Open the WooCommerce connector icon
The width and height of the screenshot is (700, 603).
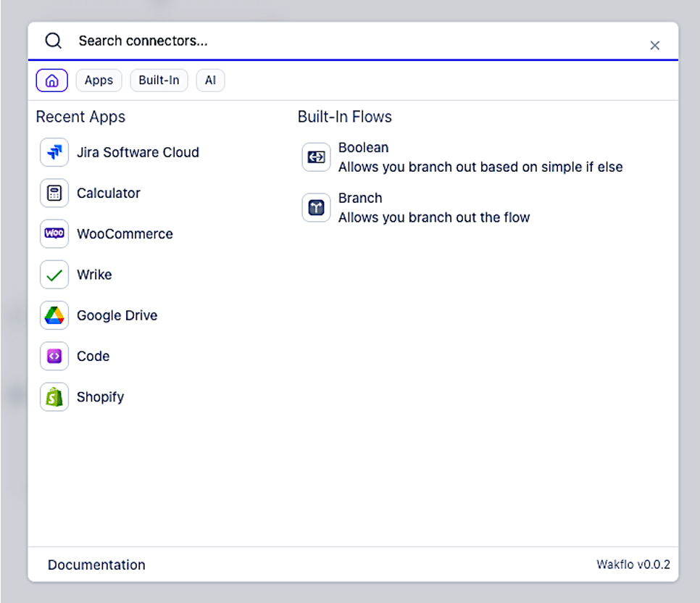click(x=54, y=233)
